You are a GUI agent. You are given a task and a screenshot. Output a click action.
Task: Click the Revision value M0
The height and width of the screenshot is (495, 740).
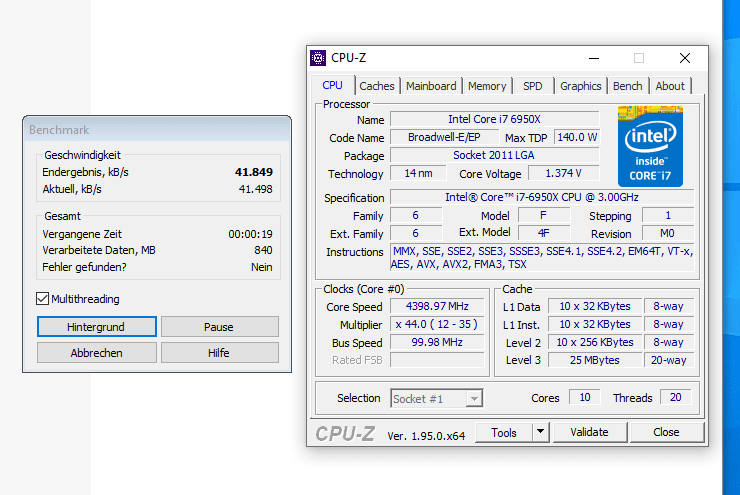click(667, 233)
